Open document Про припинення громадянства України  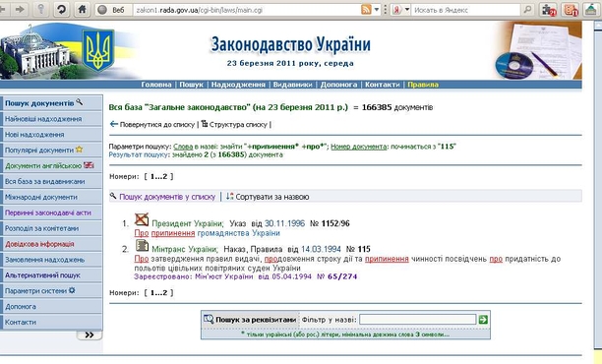[x=207, y=233]
